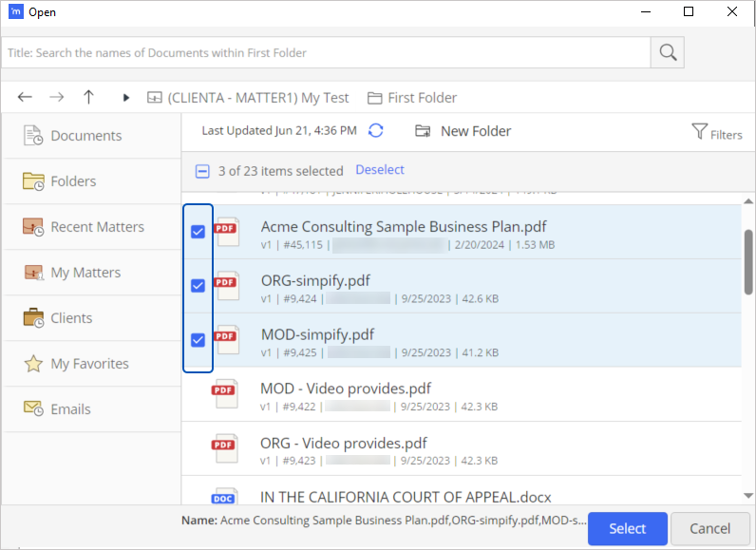Click DOC icon of IN THE CALIFORNIA COURT
This screenshot has width=756, height=550.
coord(225,497)
